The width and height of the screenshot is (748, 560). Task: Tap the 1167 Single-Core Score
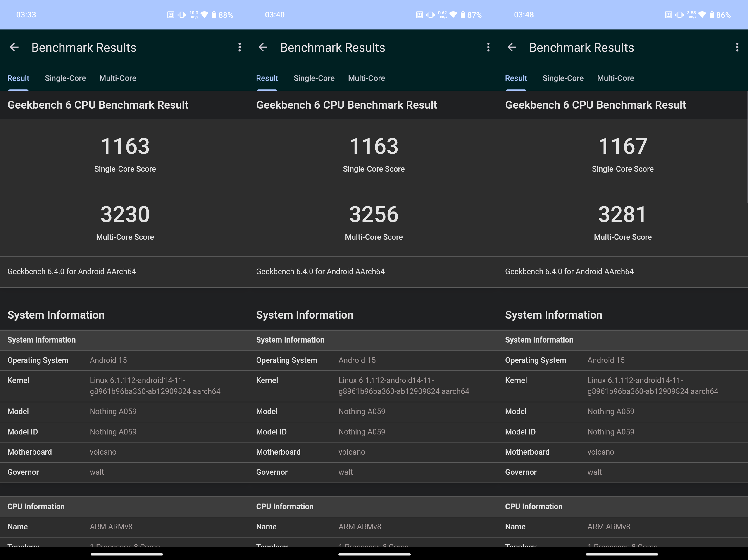point(623,146)
